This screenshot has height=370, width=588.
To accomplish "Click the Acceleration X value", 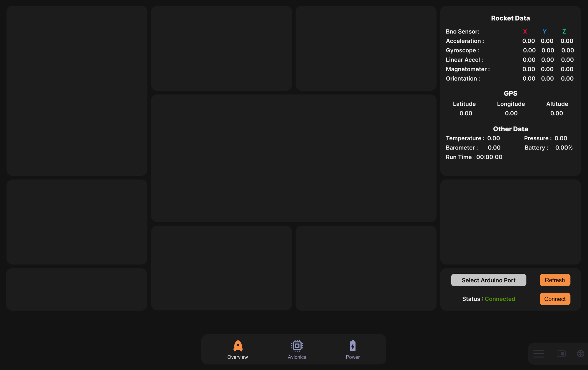I will coord(529,41).
